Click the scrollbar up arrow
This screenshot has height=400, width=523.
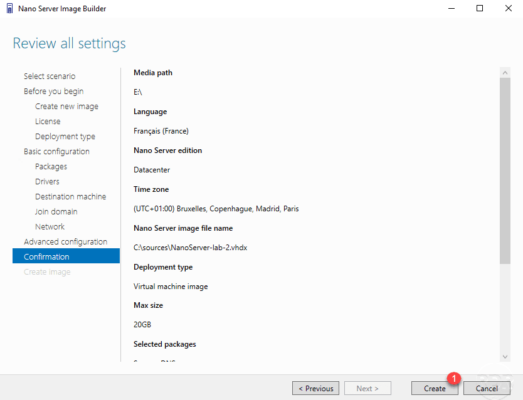point(505,73)
